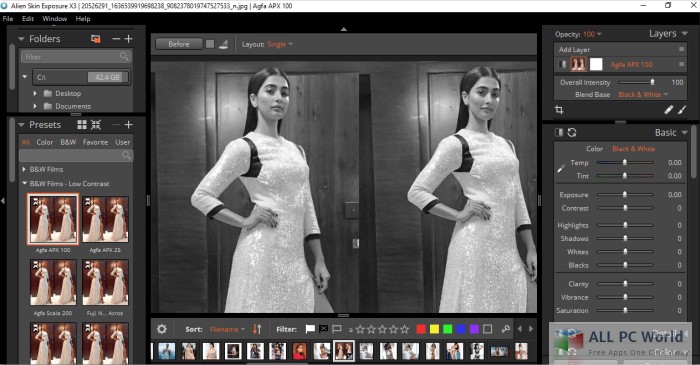The width and height of the screenshot is (700, 365).
Task: Open the Help menu
Action: tap(83, 19)
